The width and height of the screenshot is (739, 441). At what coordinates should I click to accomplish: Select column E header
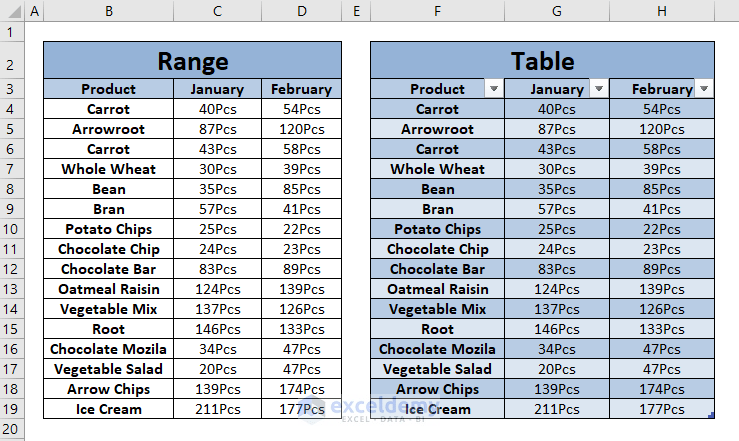coord(356,11)
